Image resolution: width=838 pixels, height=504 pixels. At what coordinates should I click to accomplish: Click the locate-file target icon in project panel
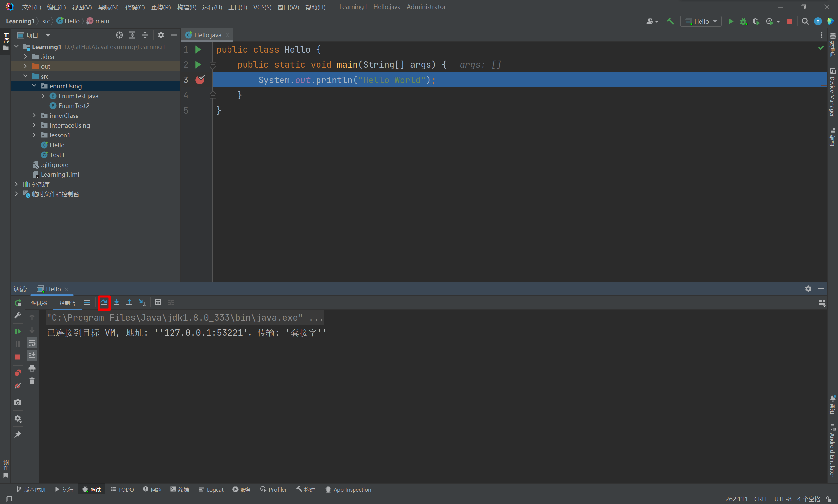pos(119,35)
